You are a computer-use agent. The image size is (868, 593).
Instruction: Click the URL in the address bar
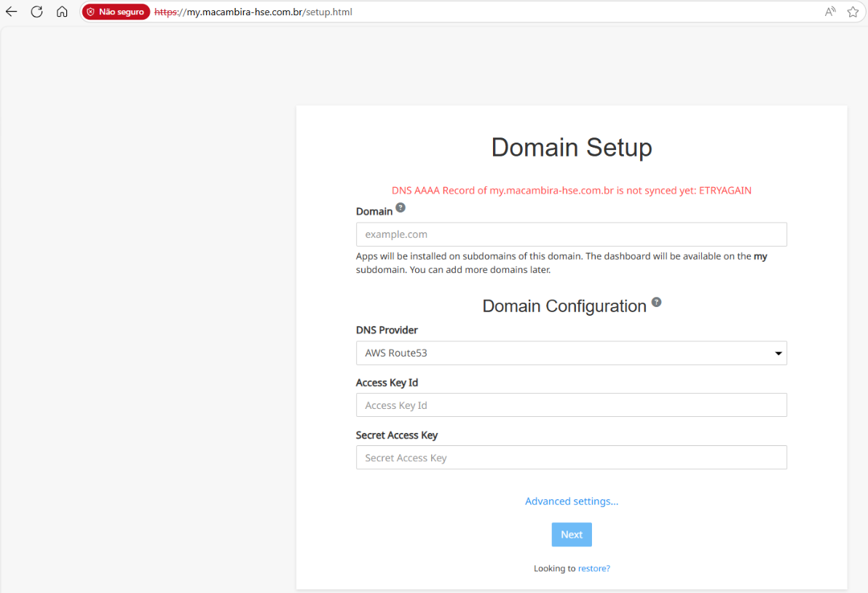(x=253, y=12)
